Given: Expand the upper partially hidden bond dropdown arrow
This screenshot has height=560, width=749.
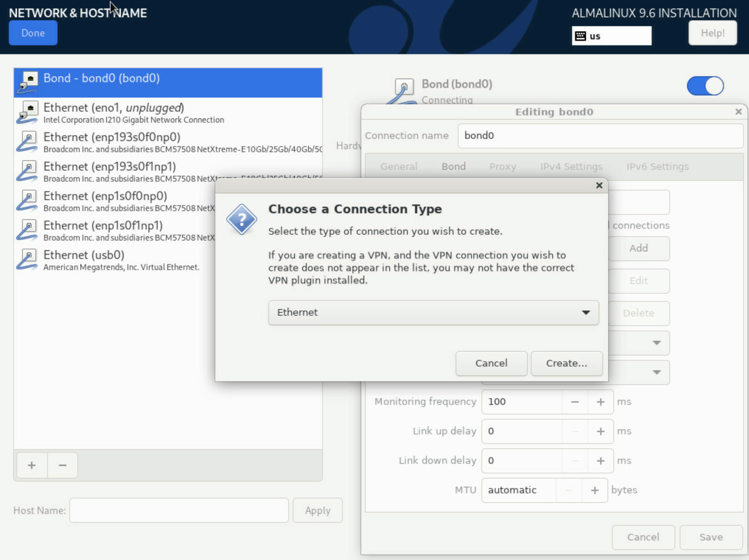Looking at the screenshot, I should coord(656,343).
